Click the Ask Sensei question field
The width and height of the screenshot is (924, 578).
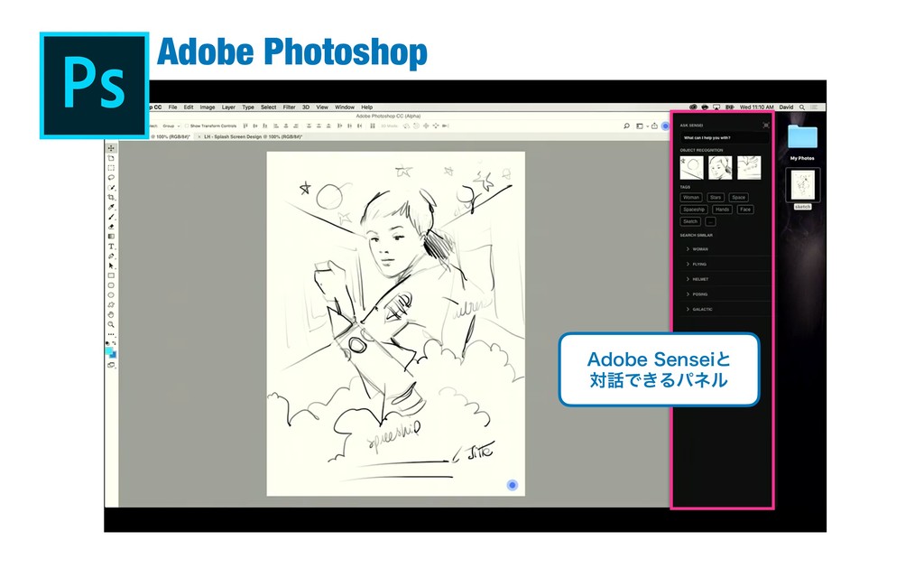tap(725, 137)
